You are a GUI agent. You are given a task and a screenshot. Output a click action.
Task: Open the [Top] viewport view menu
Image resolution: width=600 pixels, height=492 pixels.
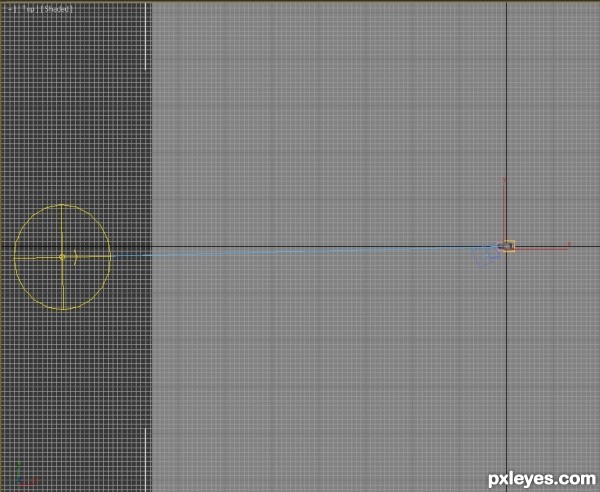pos(30,9)
